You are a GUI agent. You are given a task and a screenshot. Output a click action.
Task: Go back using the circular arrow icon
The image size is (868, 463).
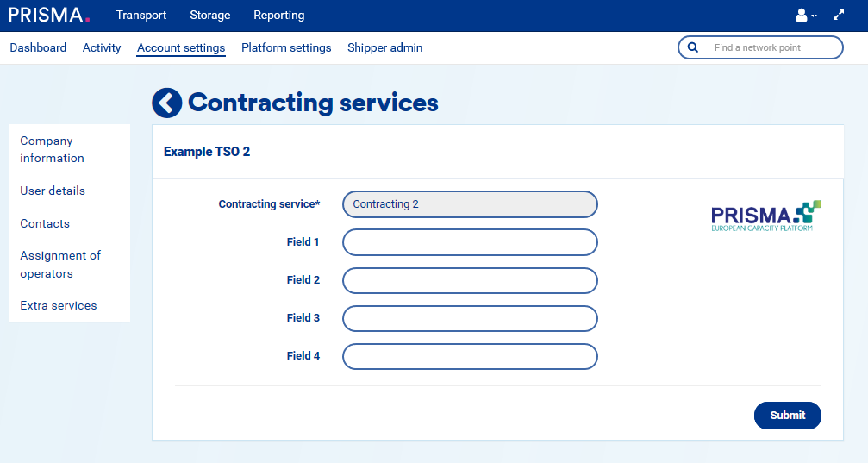click(x=167, y=103)
